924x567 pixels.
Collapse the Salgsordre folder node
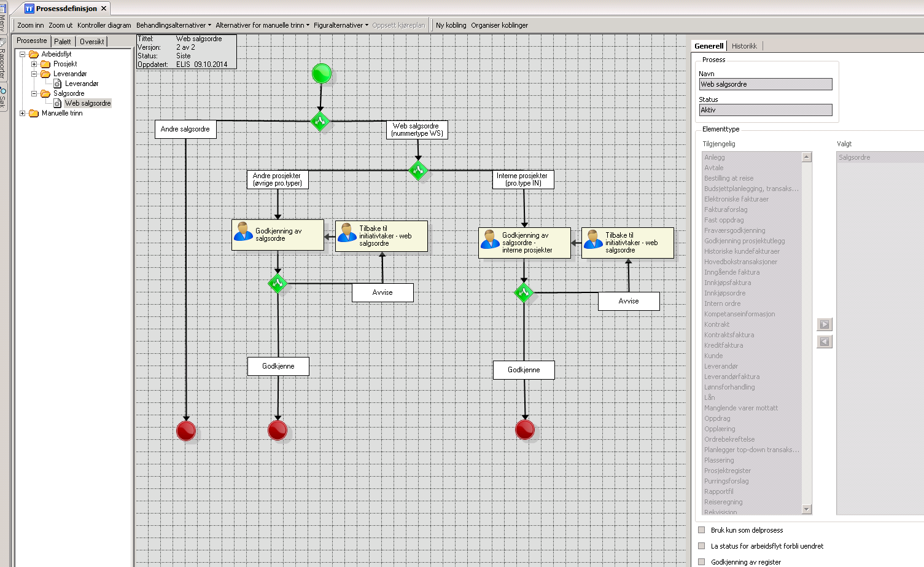[x=34, y=93]
